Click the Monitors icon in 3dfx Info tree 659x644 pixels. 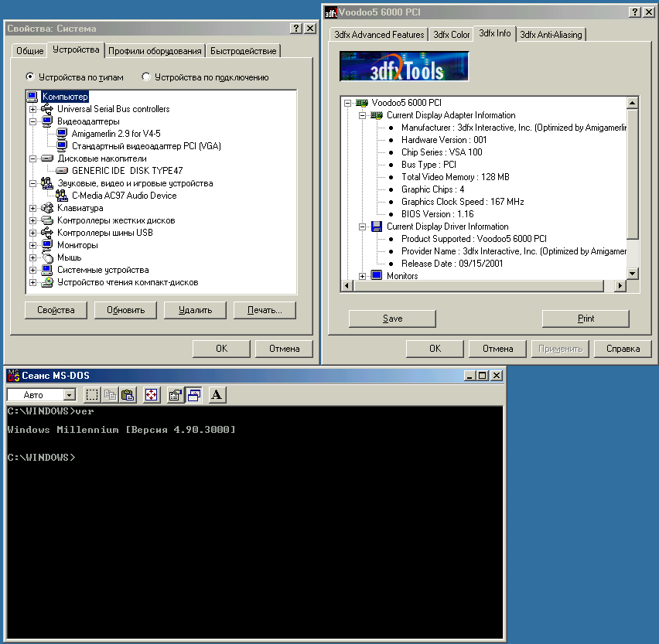point(377,275)
